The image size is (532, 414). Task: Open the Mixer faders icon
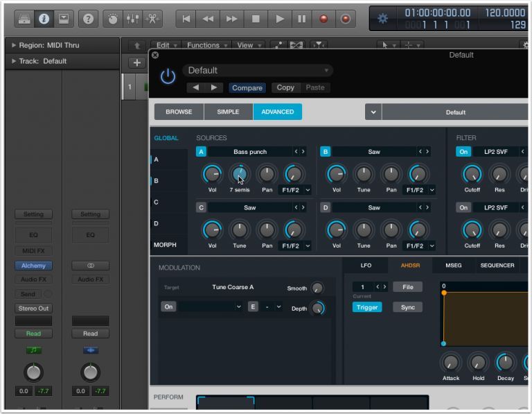[132, 19]
